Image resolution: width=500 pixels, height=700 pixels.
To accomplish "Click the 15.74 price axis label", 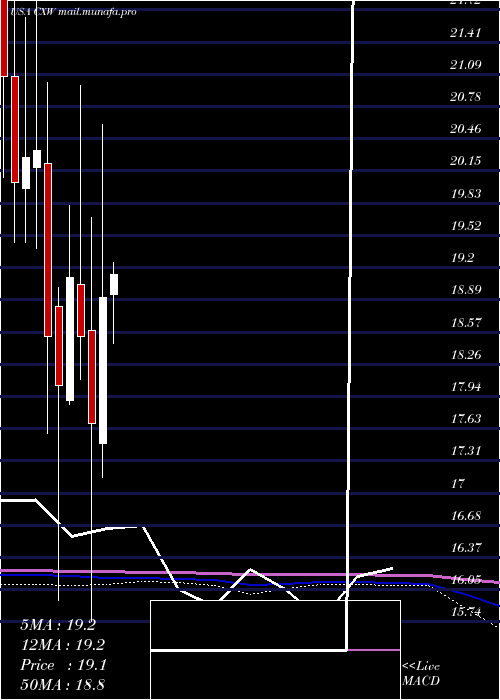I will pos(466,612).
